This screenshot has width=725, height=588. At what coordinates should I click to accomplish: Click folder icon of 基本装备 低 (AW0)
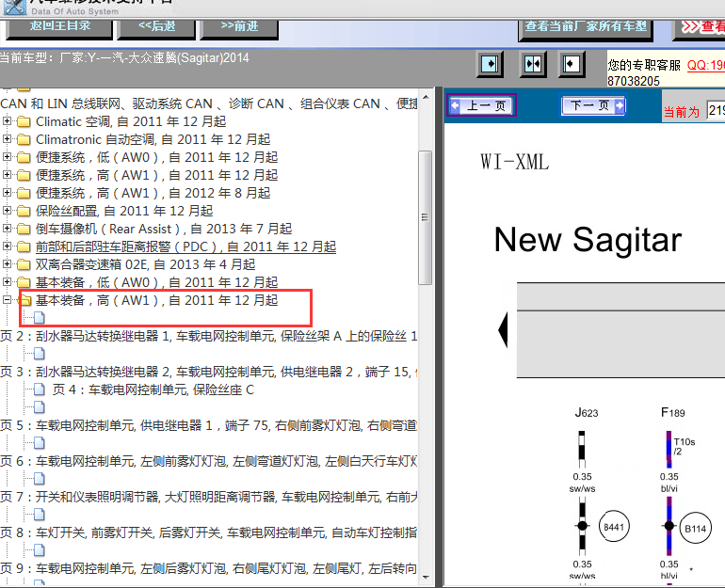click(x=24, y=282)
